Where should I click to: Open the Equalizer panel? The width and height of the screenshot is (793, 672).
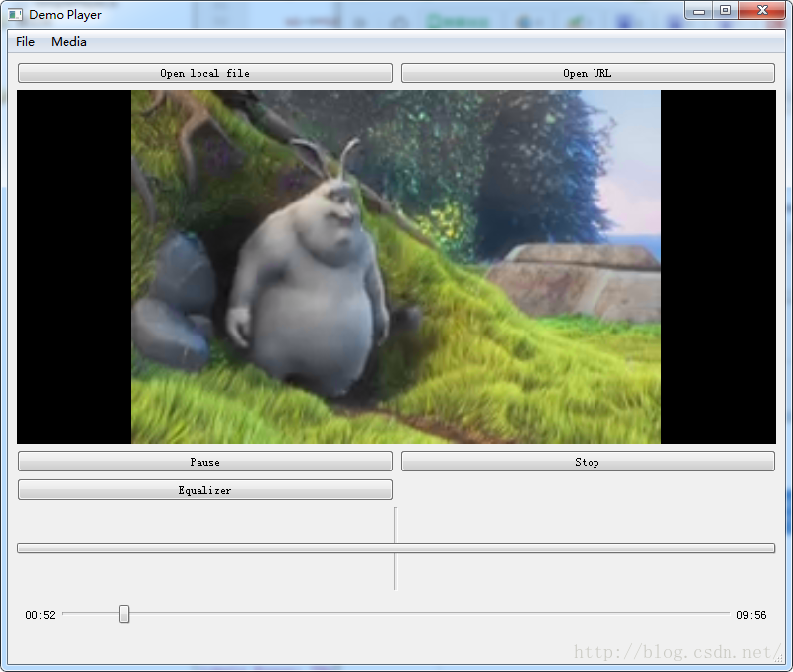click(204, 490)
